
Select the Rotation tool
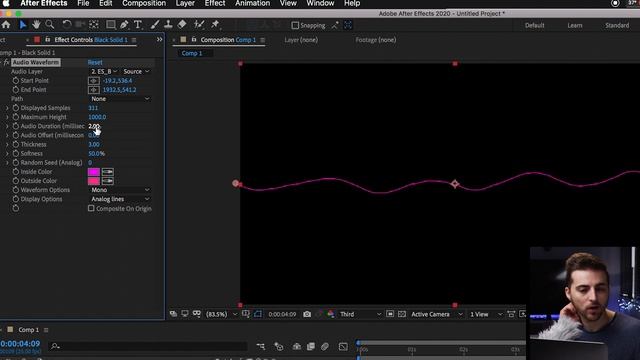[x=67, y=25]
